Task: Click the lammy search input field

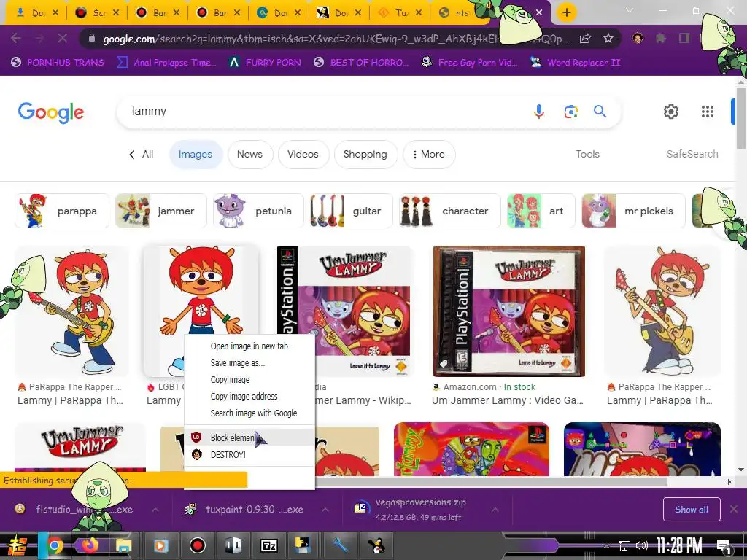Action: pyautogui.click(x=329, y=112)
